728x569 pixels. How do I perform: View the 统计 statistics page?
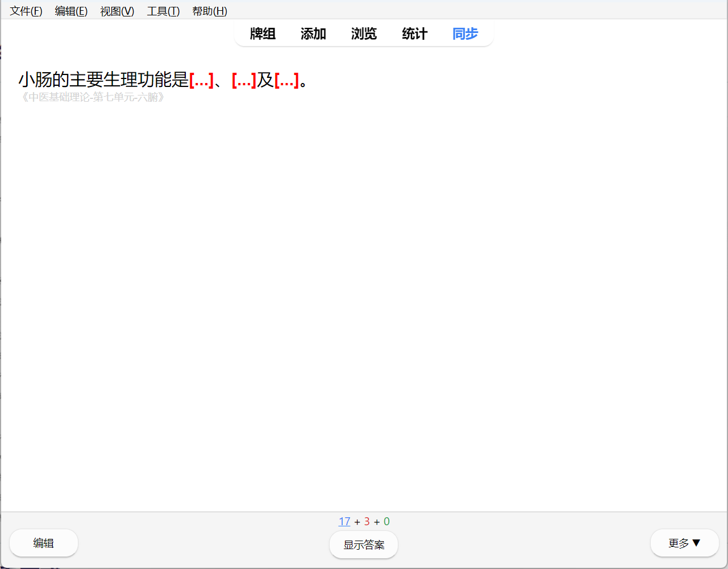pyautogui.click(x=414, y=34)
